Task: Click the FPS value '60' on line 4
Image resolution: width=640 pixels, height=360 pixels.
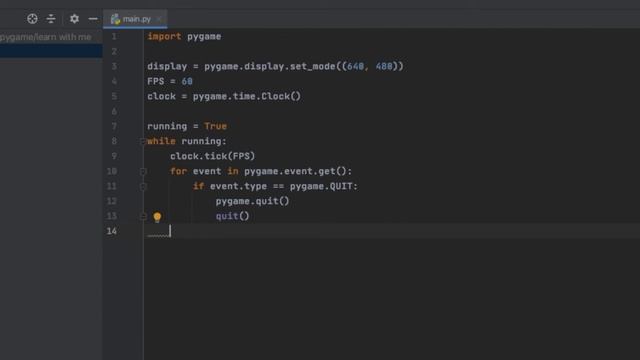Action: point(187,81)
